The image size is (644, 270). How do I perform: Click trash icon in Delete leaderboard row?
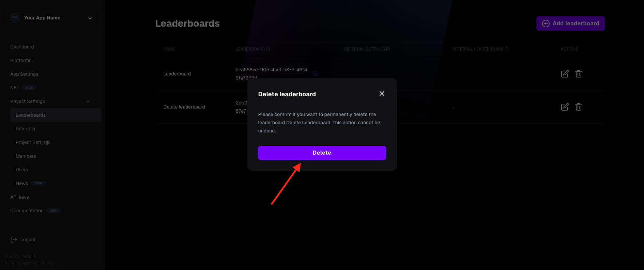(579, 107)
